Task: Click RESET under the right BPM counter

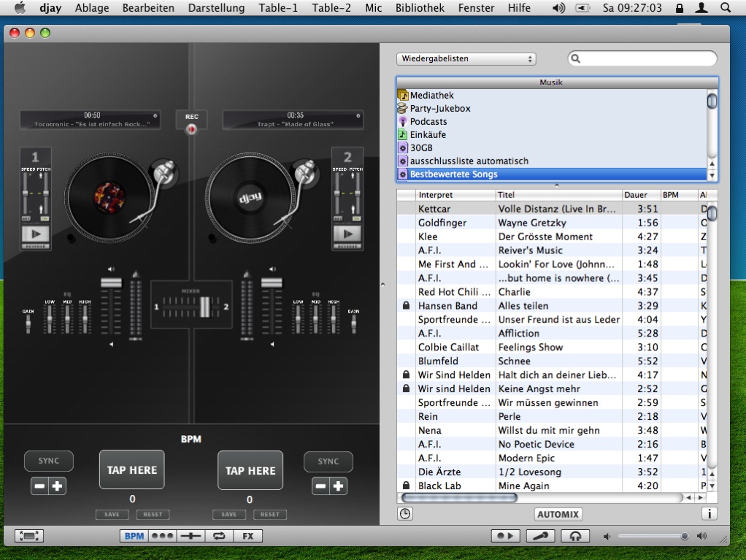Action: tap(270, 514)
